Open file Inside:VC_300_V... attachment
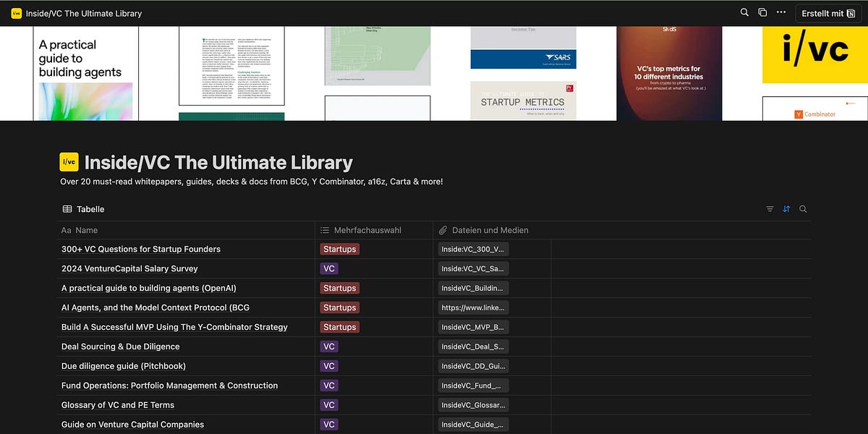 (x=473, y=249)
